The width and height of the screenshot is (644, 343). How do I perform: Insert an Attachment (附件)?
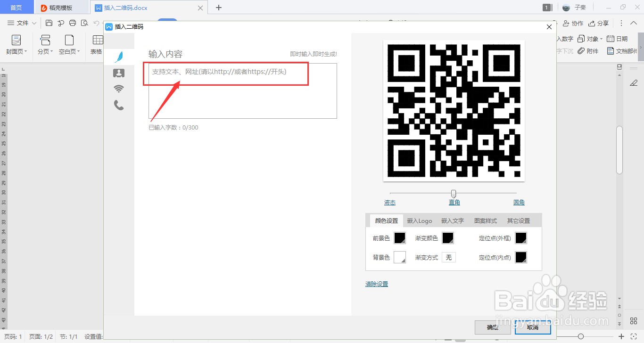588,51
